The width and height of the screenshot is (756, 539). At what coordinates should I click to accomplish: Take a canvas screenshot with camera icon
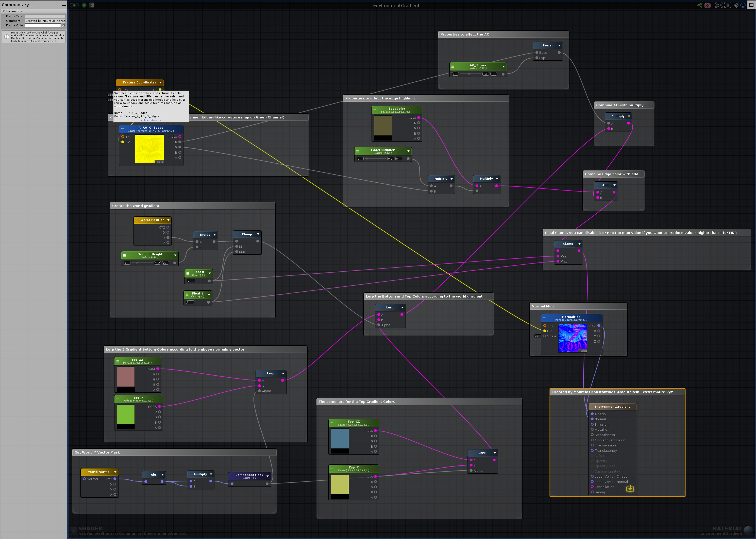tap(708, 5)
